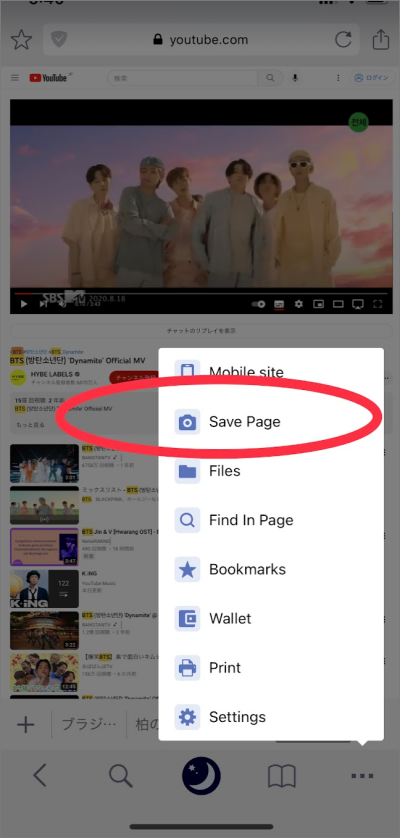The width and height of the screenshot is (400, 838).
Task: Switch to miniplayer mode
Action: click(x=318, y=304)
